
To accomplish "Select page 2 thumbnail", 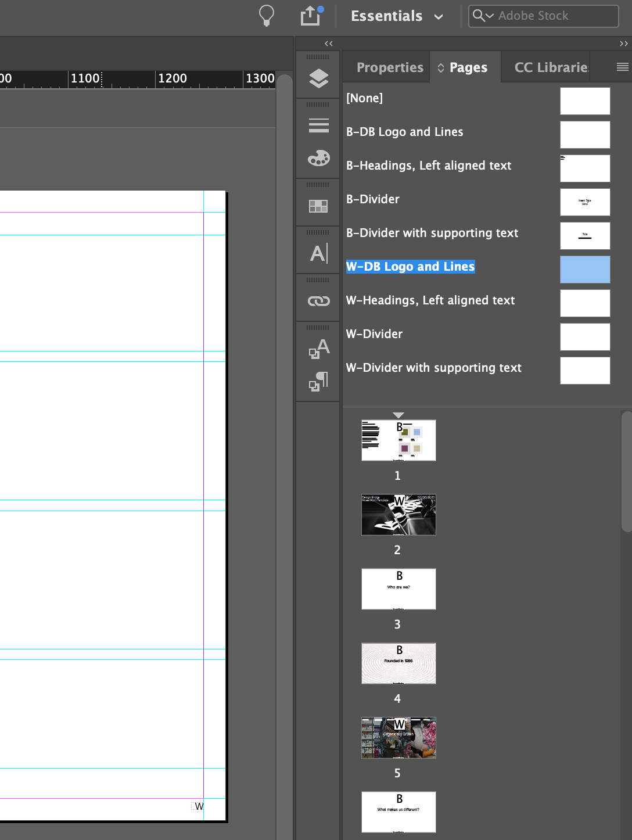I will click(398, 515).
